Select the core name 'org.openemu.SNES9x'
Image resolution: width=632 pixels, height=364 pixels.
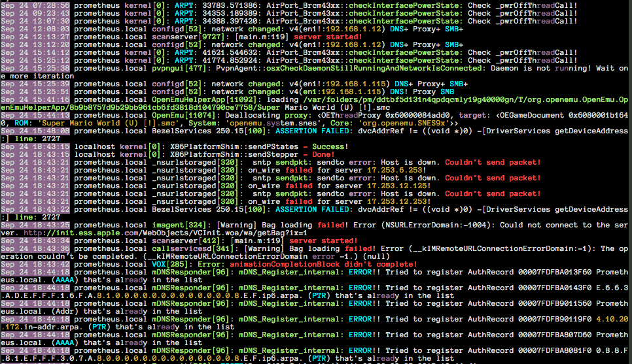[x=404, y=124]
